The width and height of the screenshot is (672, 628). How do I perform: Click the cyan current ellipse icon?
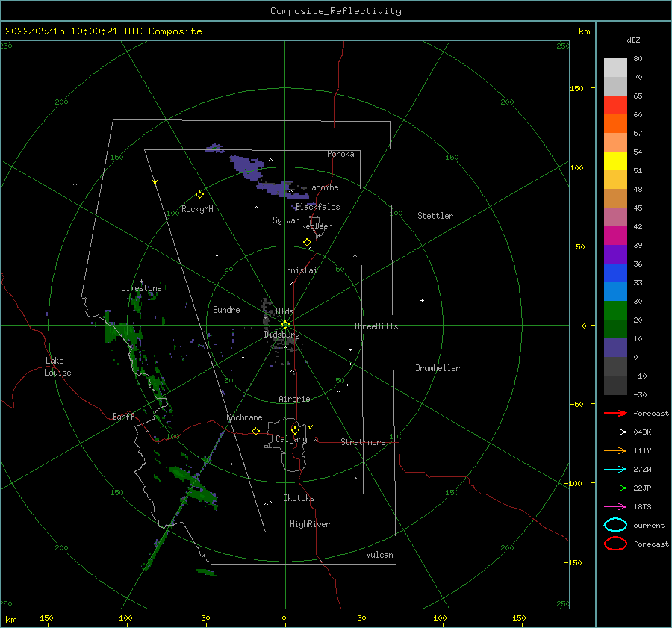click(615, 525)
